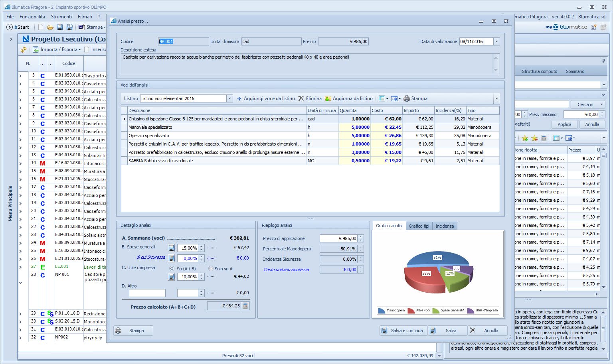Click the save icon next to Utile d'impresa percentage

point(172,277)
